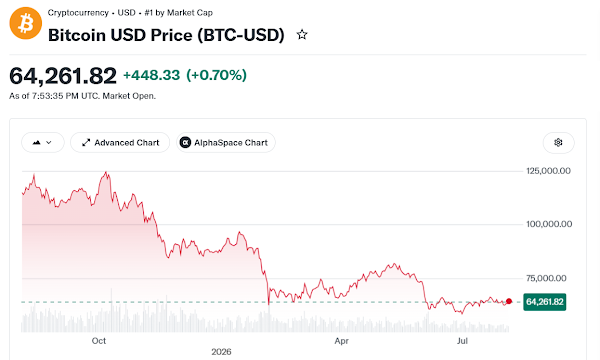Expand the chart type dropdown chevron

pyautogui.click(x=49, y=143)
